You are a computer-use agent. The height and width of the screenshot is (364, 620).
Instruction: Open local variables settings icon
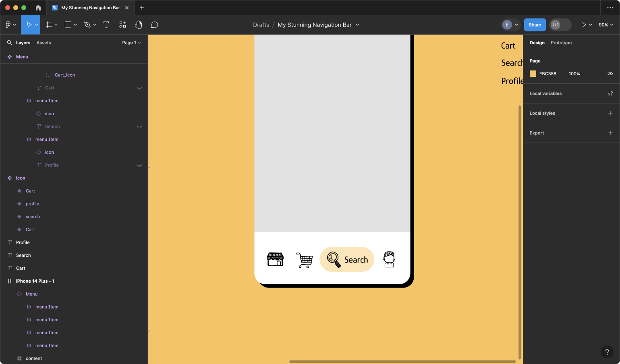[610, 93]
